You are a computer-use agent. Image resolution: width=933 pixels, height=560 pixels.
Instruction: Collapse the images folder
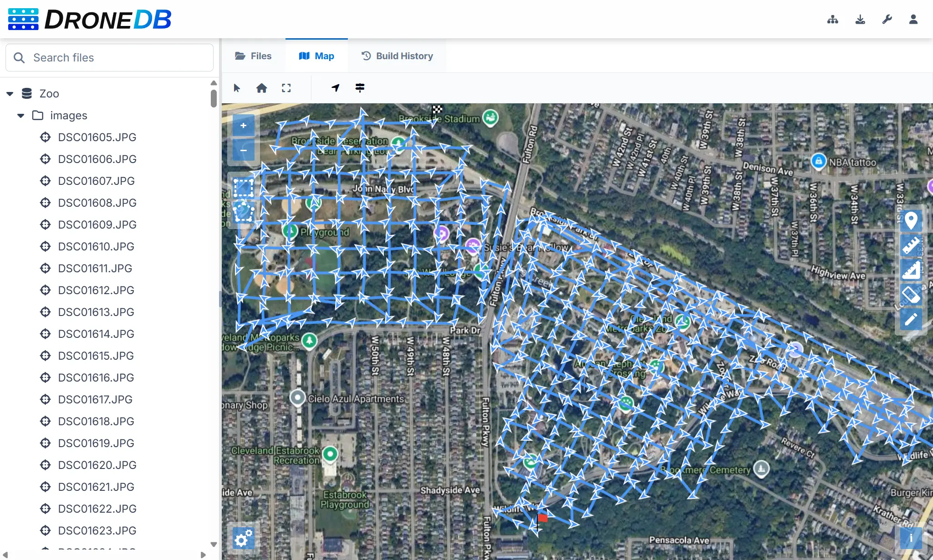tap(20, 116)
